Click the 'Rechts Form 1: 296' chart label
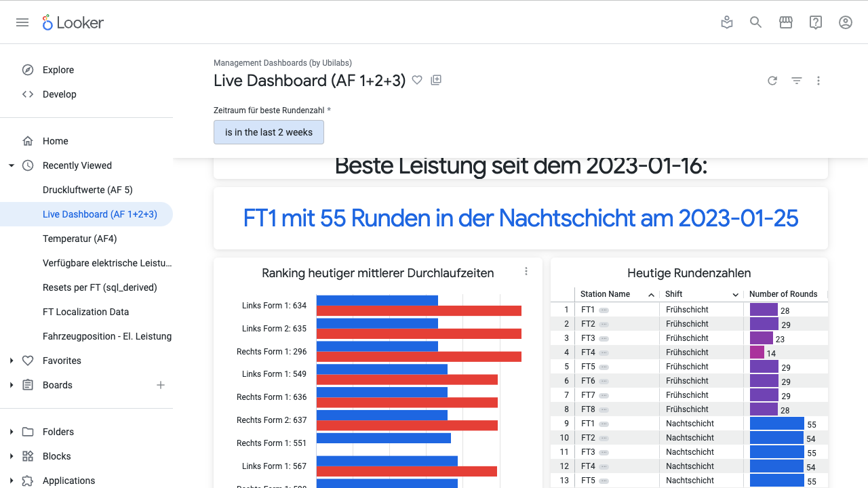The image size is (868, 488). point(271,352)
